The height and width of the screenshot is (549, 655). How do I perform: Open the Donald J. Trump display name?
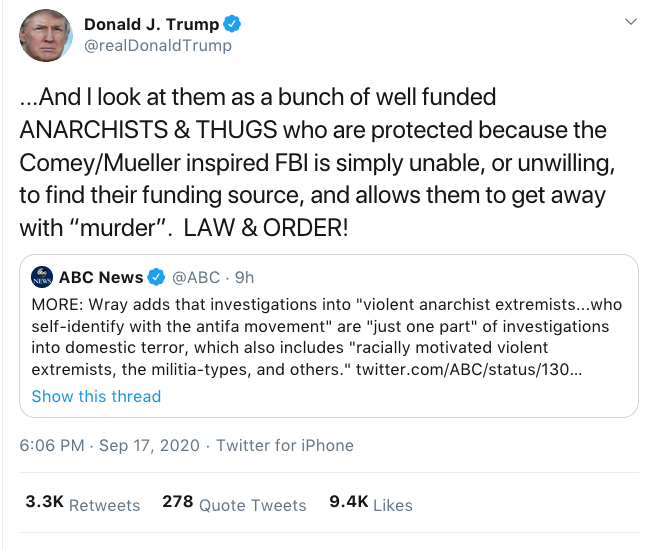coord(148,24)
